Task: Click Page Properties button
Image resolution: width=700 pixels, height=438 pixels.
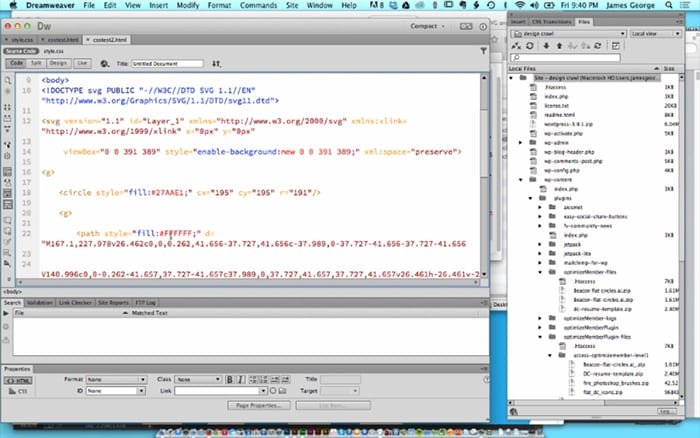Action: coord(258,405)
